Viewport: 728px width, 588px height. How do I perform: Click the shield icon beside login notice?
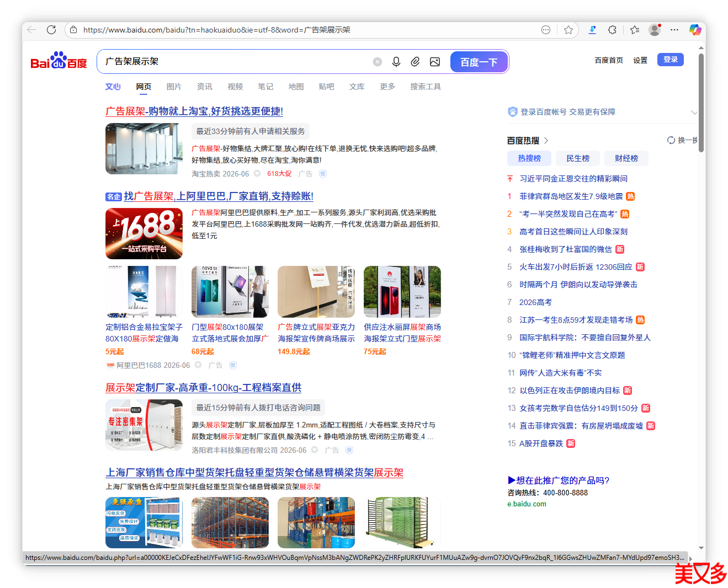513,111
